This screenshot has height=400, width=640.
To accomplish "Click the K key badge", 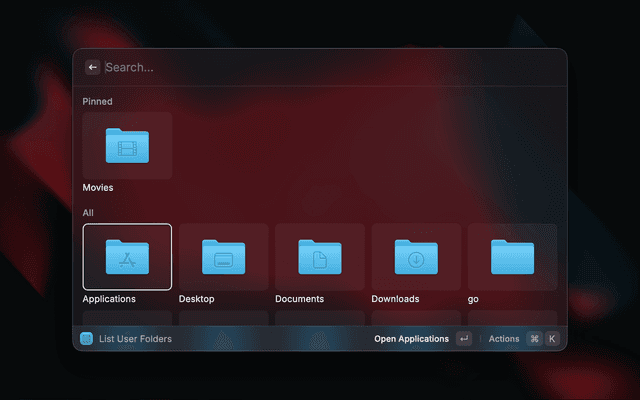I will [552, 339].
